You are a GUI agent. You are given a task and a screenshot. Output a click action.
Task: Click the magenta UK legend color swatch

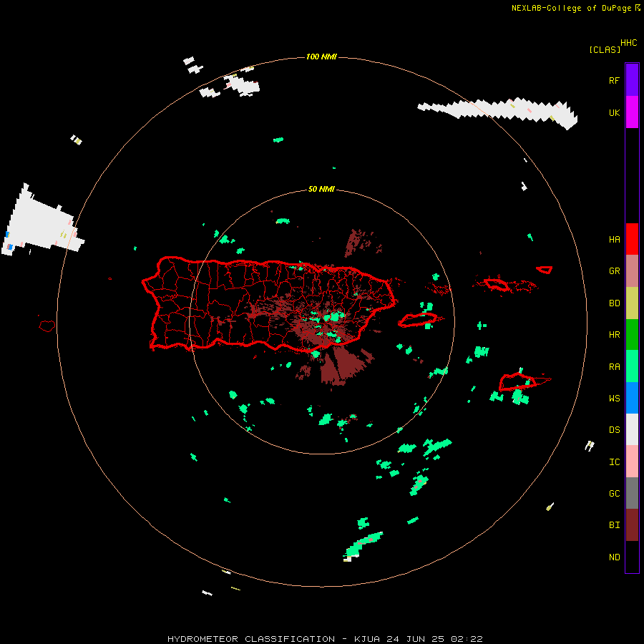coord(632,112)
